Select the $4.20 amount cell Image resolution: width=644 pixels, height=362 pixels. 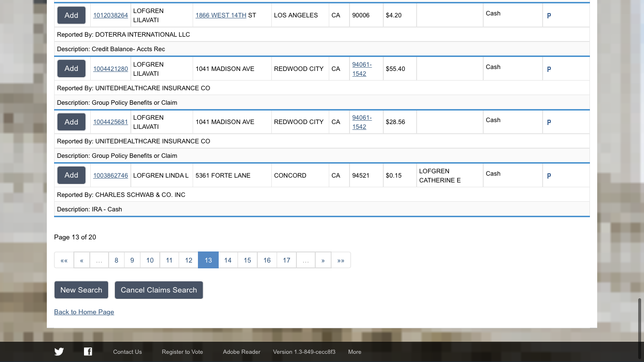(x=400, y=15)
